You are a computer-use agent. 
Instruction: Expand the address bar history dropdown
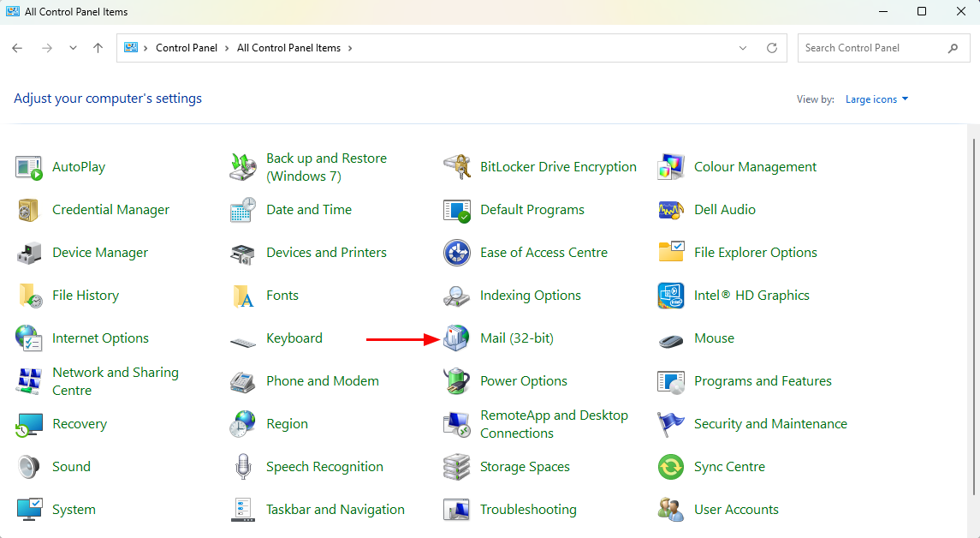[743, 48]
